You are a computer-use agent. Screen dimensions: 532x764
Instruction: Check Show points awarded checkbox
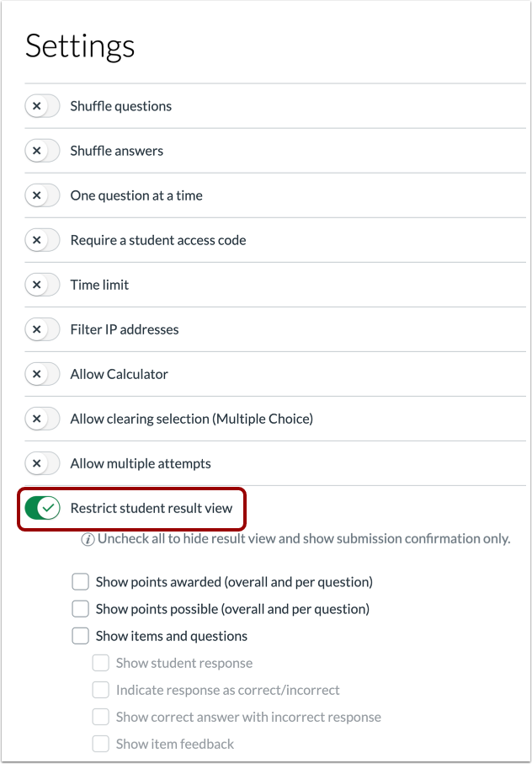pyautogui.click(x=81, y=582)
